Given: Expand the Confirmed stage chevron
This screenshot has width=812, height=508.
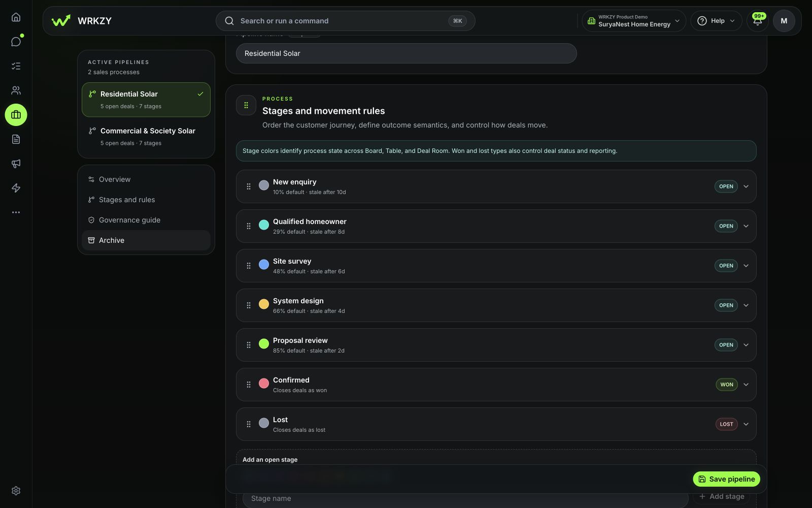Looking at the screenshot, I should (x=746, y=385).
